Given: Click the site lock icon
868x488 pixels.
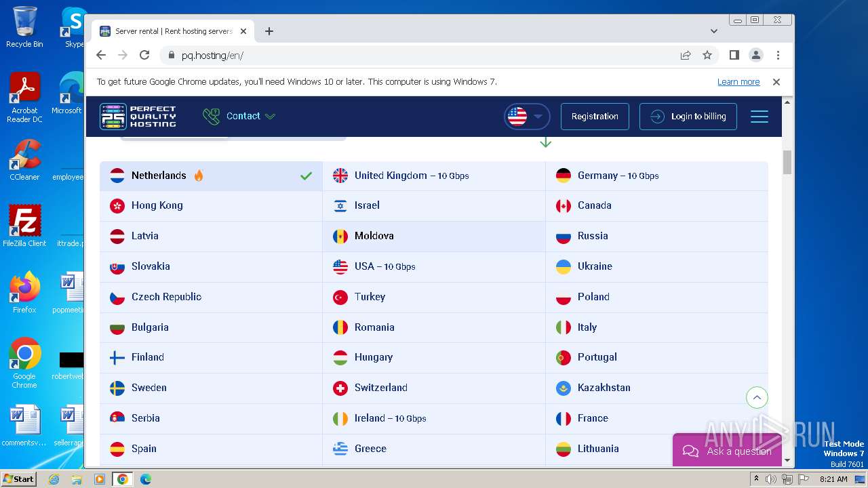Looking at the screenshot, I should click(172, 56).
